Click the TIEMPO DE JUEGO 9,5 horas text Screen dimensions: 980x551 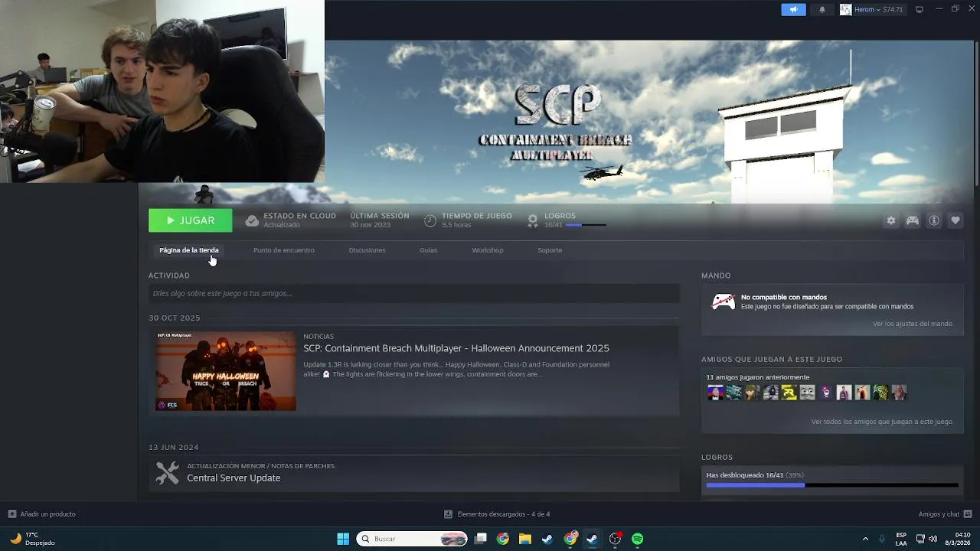476,220
